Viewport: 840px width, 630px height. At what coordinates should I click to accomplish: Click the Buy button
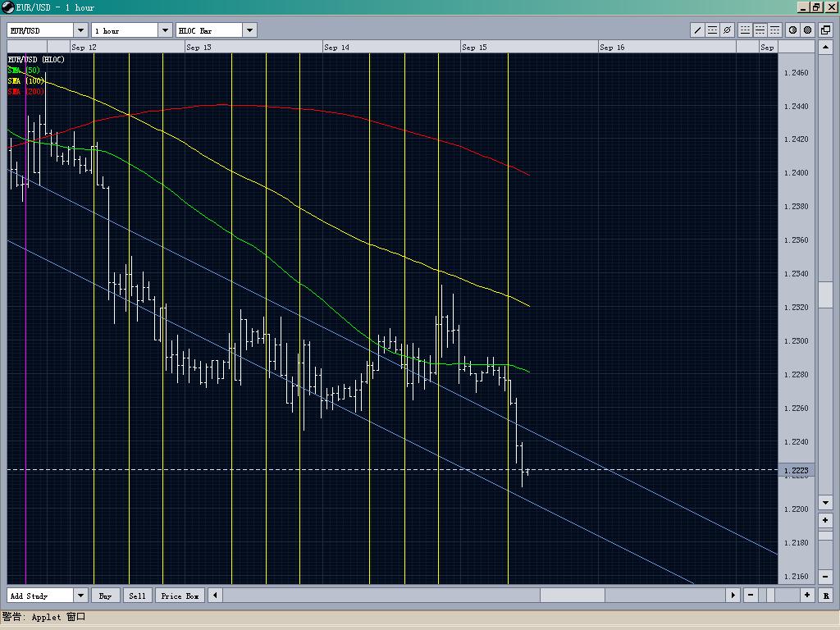click(105, 596)
